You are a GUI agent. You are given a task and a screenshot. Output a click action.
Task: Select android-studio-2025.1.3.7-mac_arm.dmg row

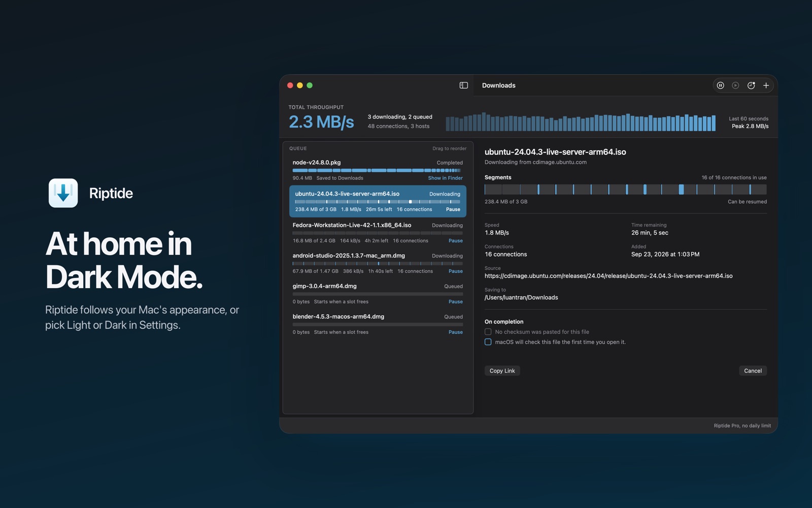[378, 263]
